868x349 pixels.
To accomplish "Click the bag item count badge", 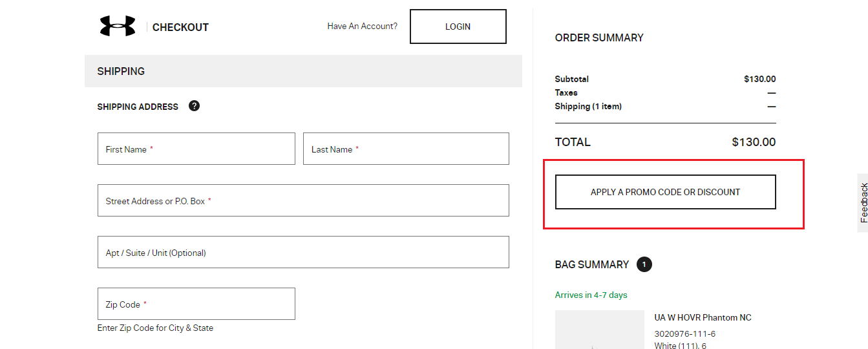I will click(x=644, y=264).
